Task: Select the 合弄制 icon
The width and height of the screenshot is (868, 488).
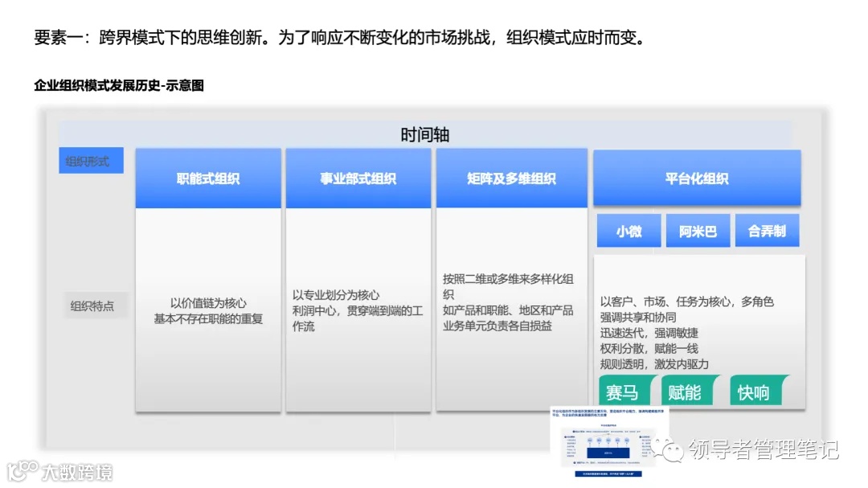Action: (x=767, y=231)
